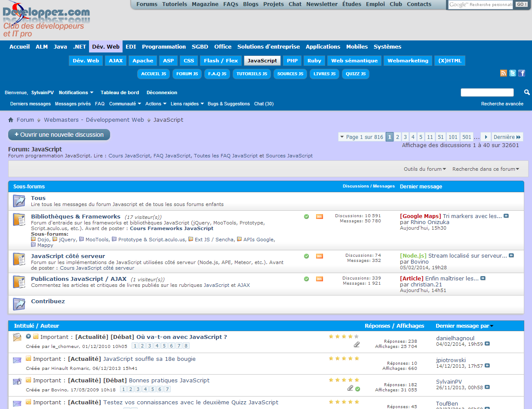Viewport: 532px width, 409px height.
Task: Click Ouvrir une nouvelle discussion
Action: coord(59,135)
